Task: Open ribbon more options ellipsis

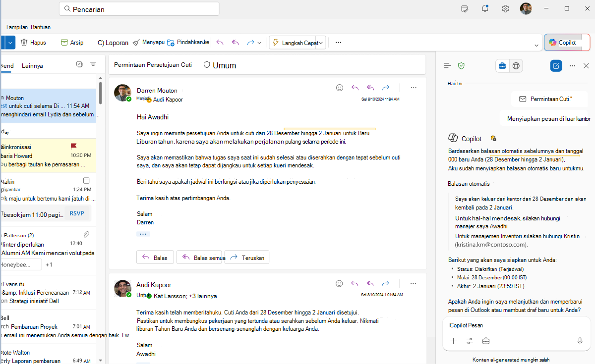Action: (339, 43)
